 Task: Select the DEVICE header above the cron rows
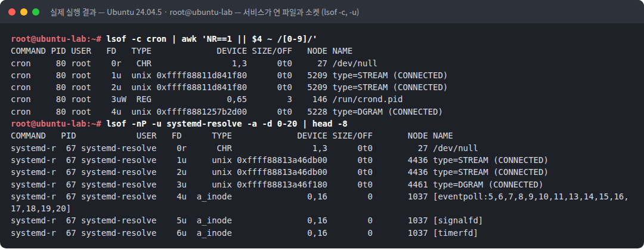click(x=231, y=51)
